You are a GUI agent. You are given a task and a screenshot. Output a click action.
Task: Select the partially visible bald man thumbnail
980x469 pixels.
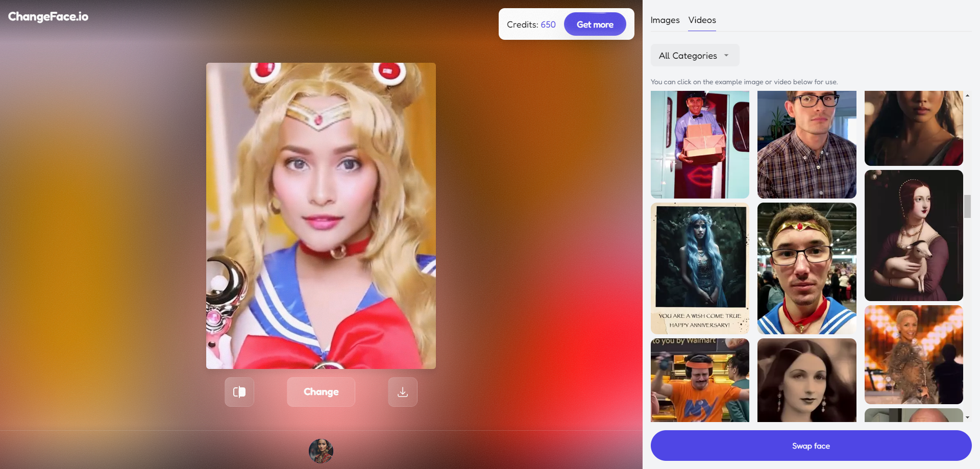point(914,415)
